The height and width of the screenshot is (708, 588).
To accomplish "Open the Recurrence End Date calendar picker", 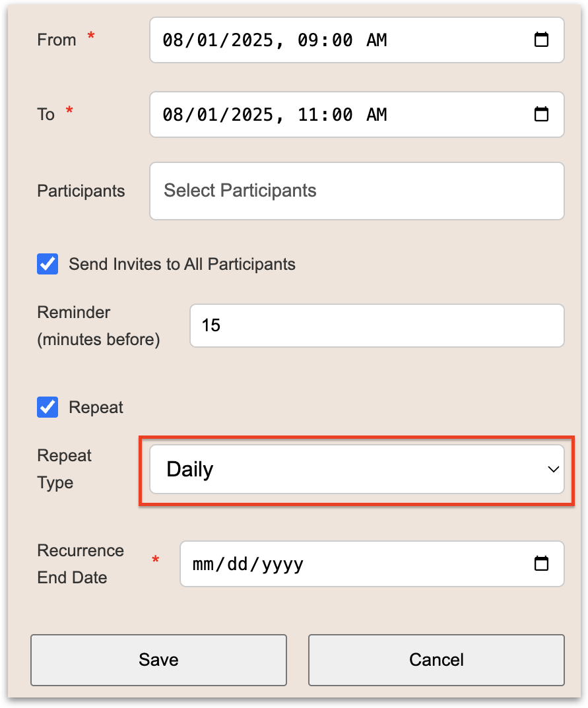I will [x=541, y=564].
